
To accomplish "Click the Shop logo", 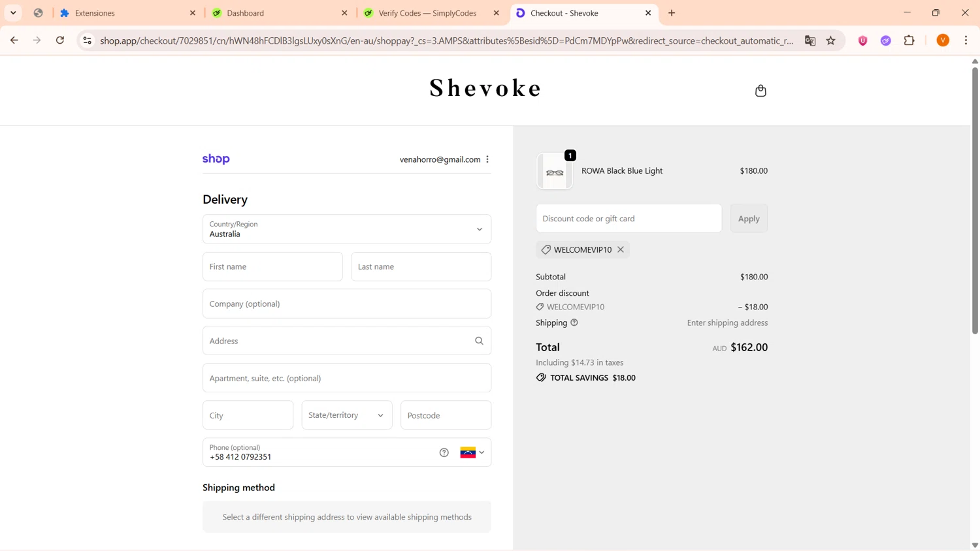I will click(216, 159).
